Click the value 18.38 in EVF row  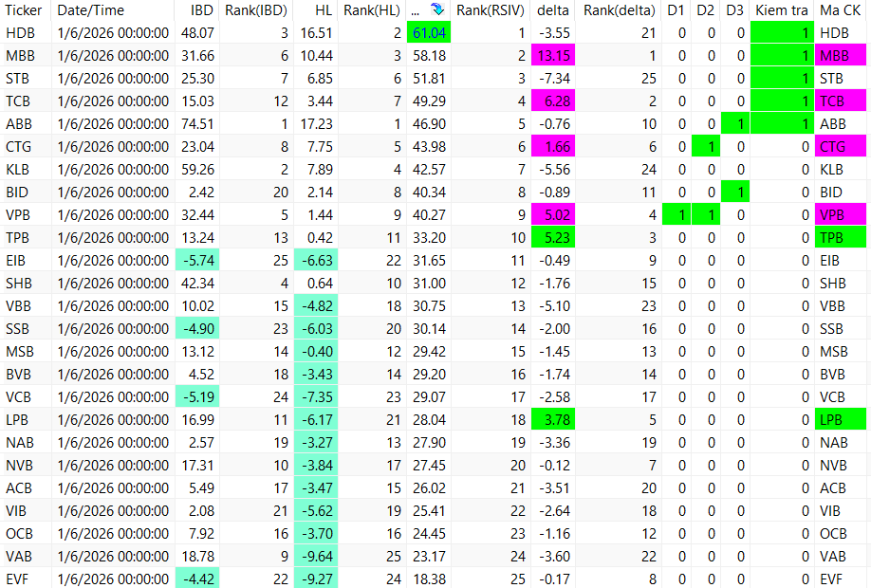point(429,579)
